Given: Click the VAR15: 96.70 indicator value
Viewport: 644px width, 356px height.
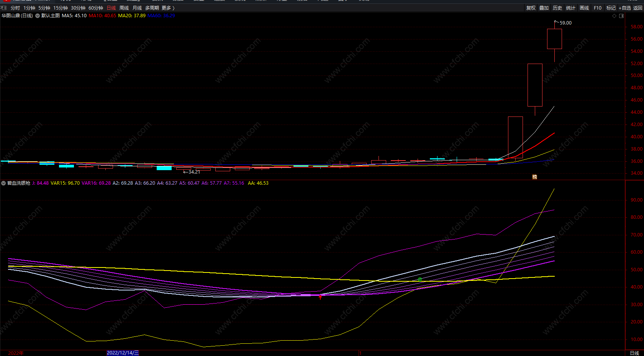Looking at the screenshot, I should (66, 183).
